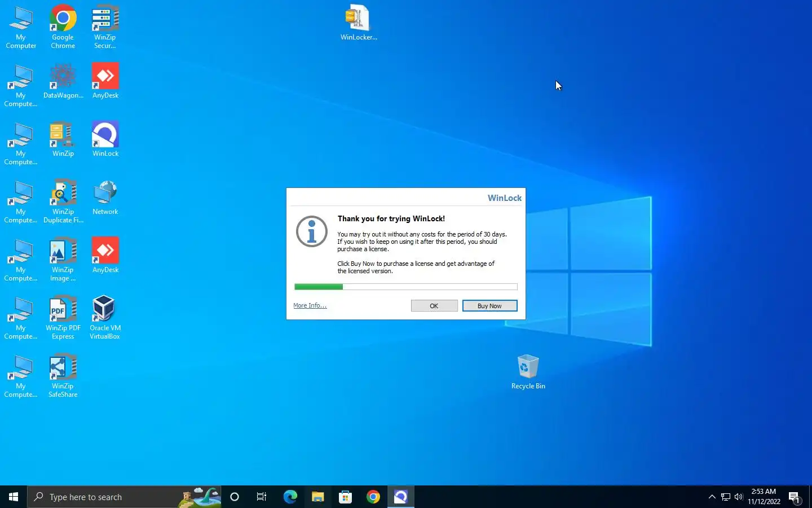Image resolution: width=812 pixels, height=508 pixels.
Task: Open Microsoft Store from the taskbar
Action: coord(345,497)
